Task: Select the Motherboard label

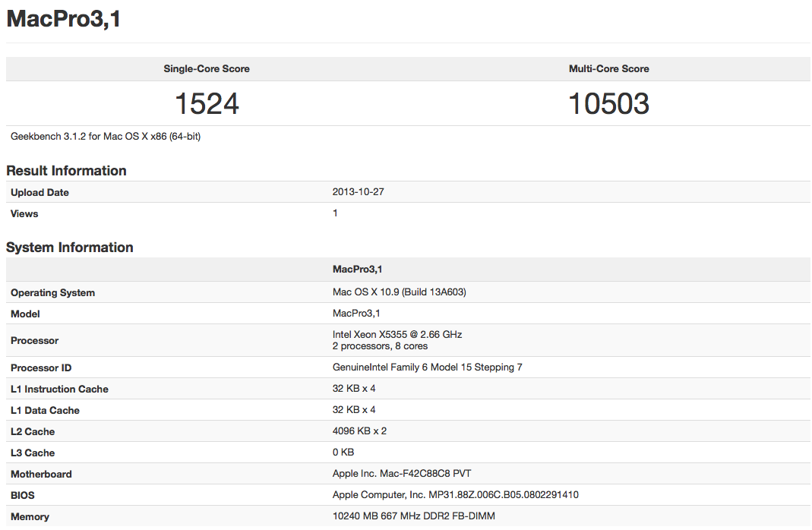Action: point(42,474)
